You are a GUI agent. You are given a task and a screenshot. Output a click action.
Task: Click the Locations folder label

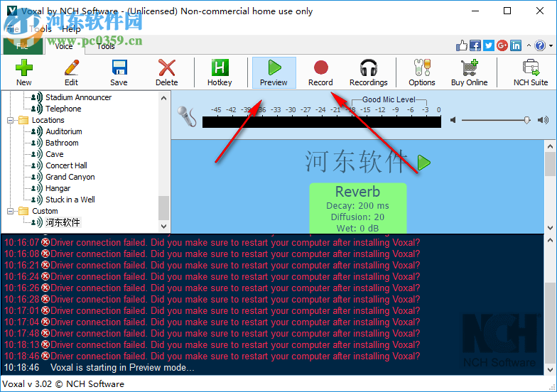[x=48, y=120]
